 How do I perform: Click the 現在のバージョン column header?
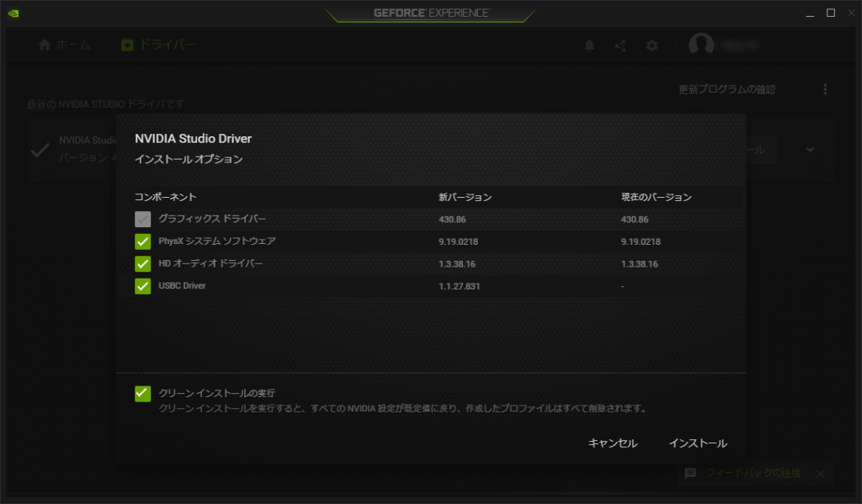(x=657, y=197)
